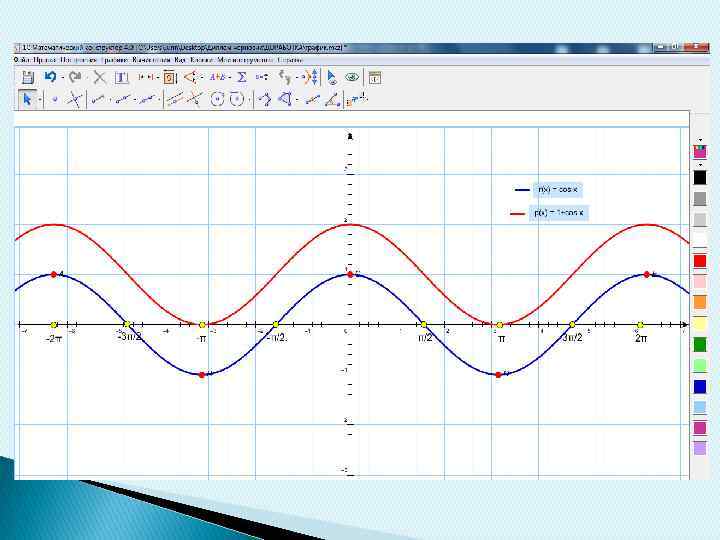Open the Справка menu
Image resolution: width=720 pixels, height=540 pixels.
(290, 60)
